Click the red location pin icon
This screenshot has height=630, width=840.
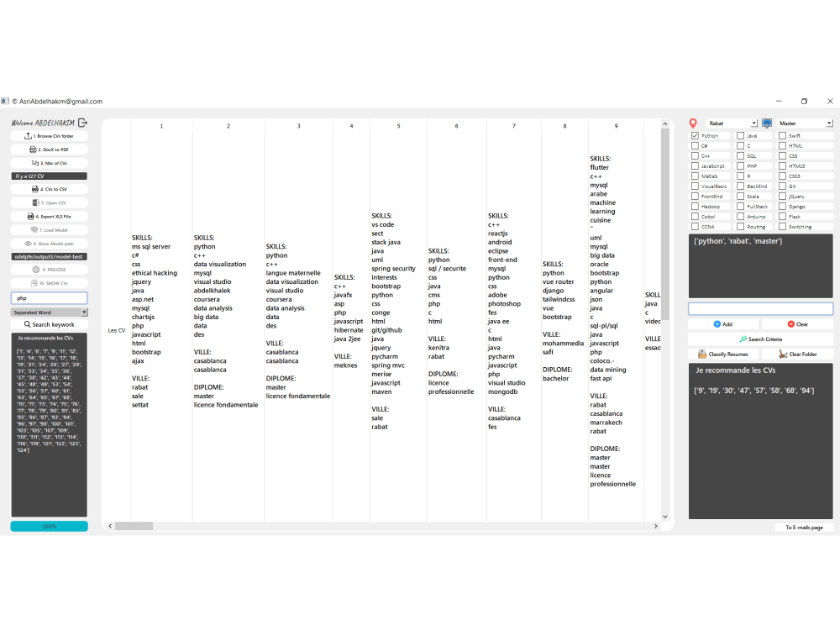pyautogui.click(x=693, y=123)
